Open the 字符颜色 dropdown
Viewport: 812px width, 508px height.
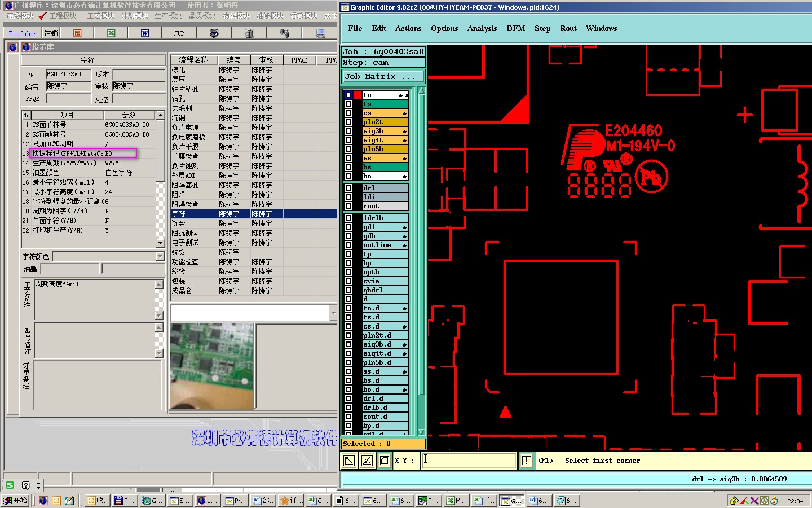(x=160, y=256)
